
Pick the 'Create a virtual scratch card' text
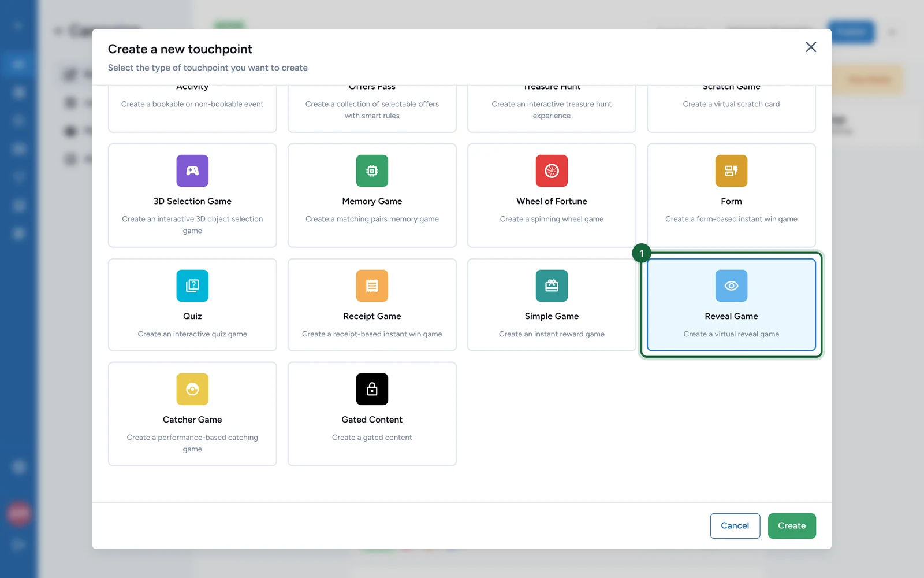coord(731,104)
